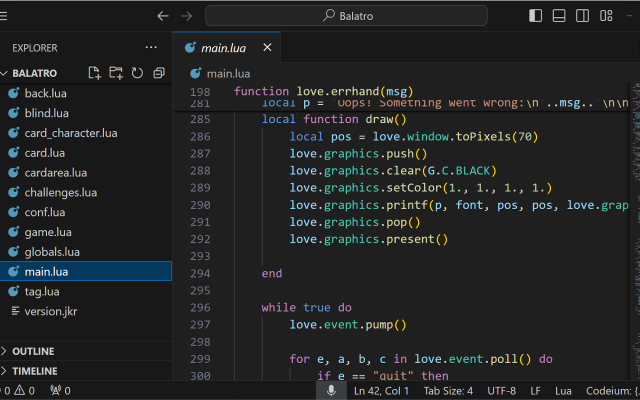Close the main.lua editor tab
Viewport: 640px width, 400px height.
tap(267, 48)
